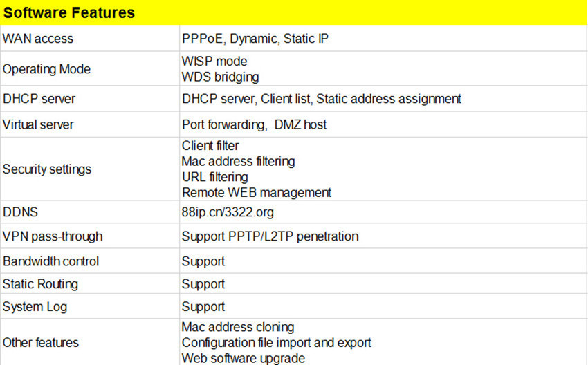Viewport: 588px width, 365px height.
Task: Click the PPPoE, Dynamic, Static IP cell
Action: [255, 39]
